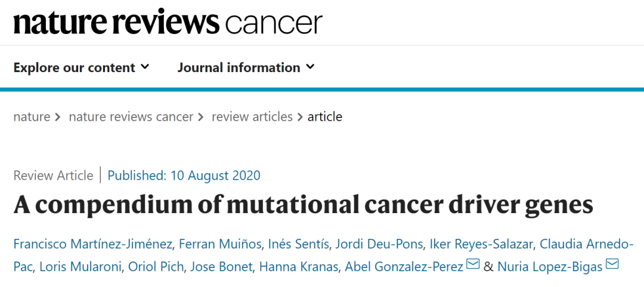Select author Inés Sentís
The height and width of the screenshot is (287, 644).
299,244
